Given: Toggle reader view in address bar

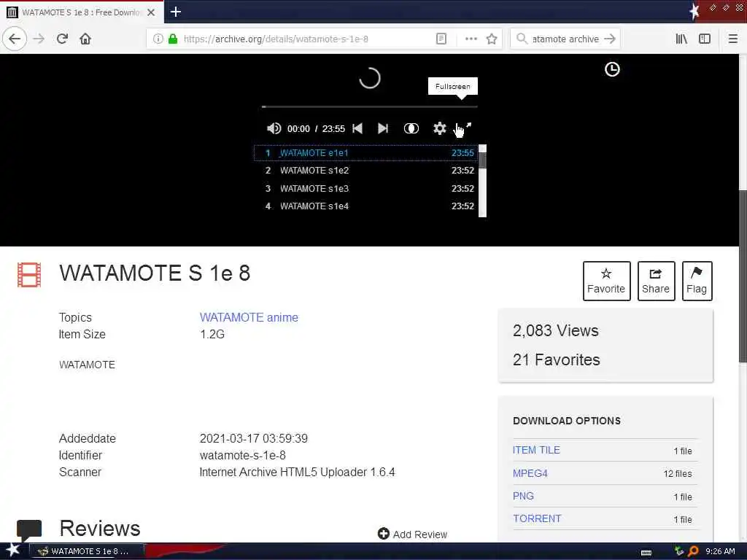Looking at the screenshot, I should 441,39.
